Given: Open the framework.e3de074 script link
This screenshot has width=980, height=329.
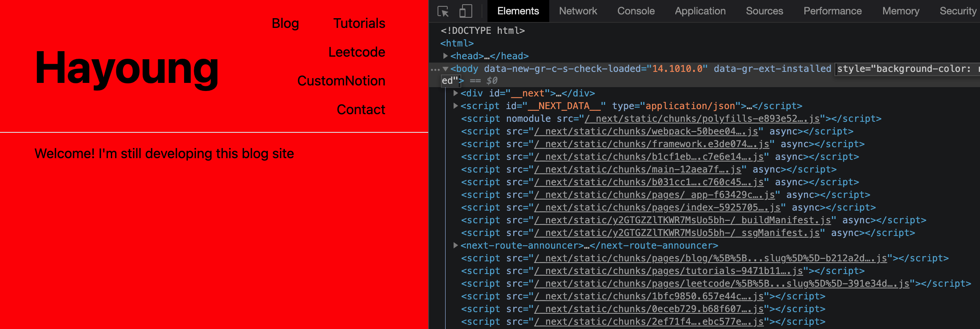Looking at the screenshot, I should (x=652, y=144).
